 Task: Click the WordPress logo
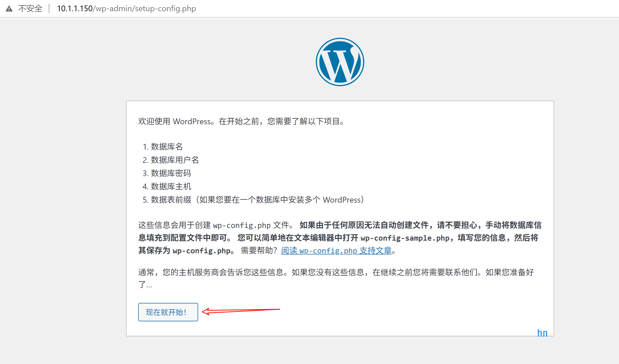(x=340, y=62)
